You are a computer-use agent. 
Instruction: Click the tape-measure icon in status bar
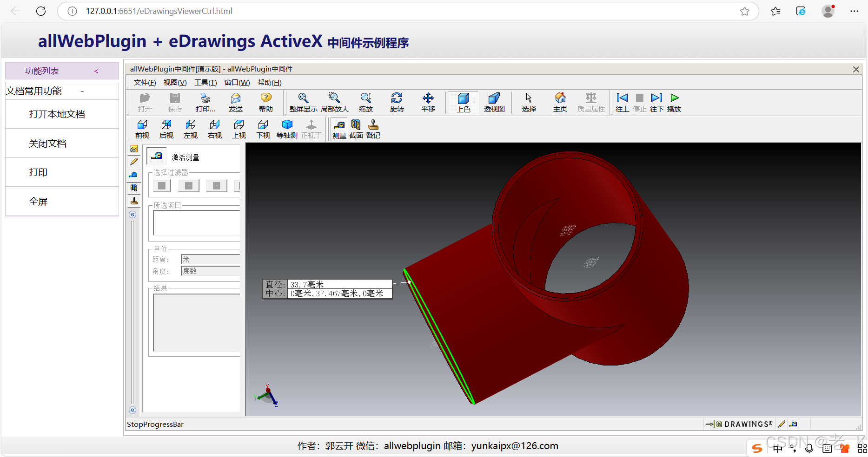[794, 424]
